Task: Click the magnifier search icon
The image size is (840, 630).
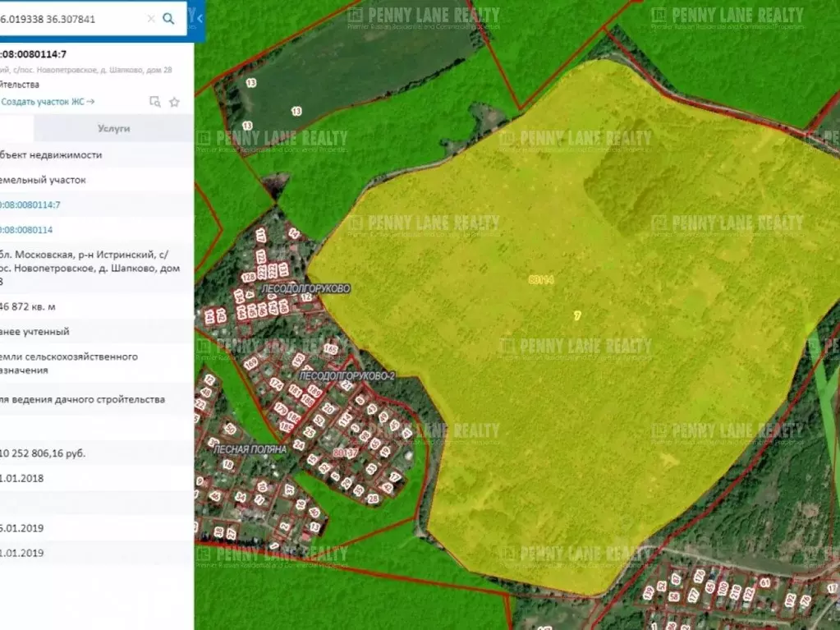Action: tap(169, 18)
